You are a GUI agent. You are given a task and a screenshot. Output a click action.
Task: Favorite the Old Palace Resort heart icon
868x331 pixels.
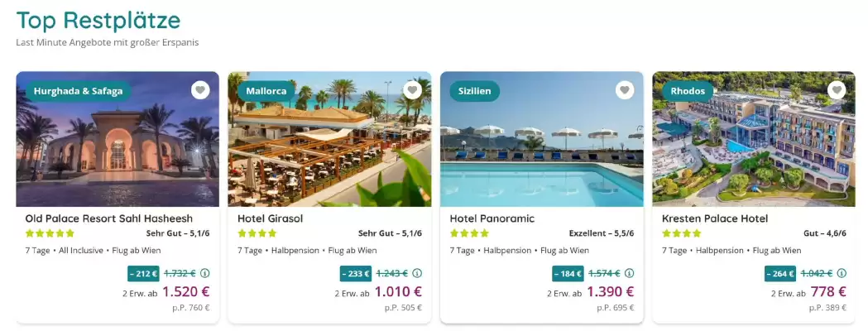[x=200, y=90]
